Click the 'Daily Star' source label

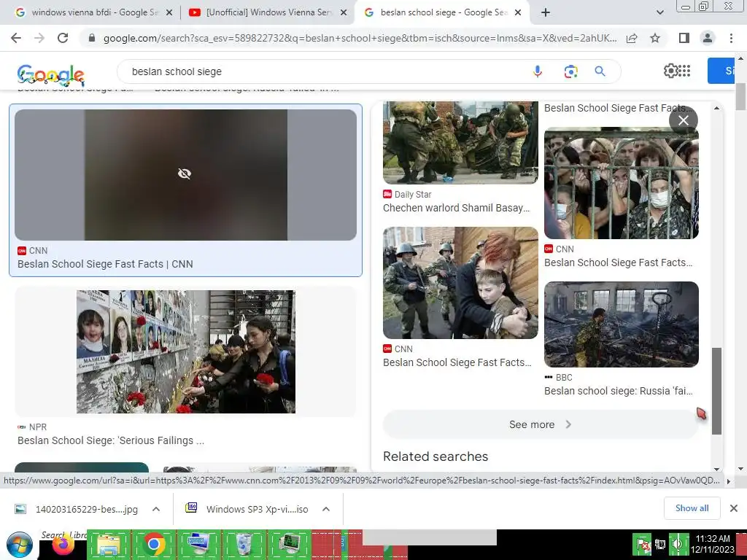(x=413, y=195)
